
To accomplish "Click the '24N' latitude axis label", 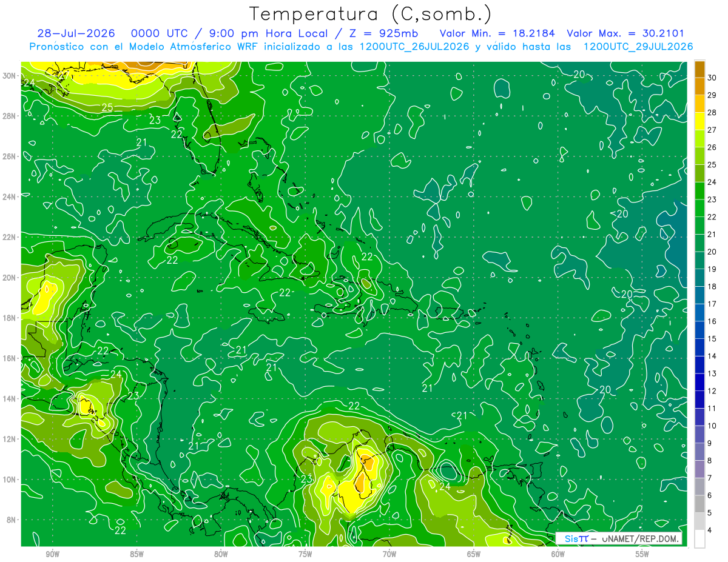I will tap(10, 196).
